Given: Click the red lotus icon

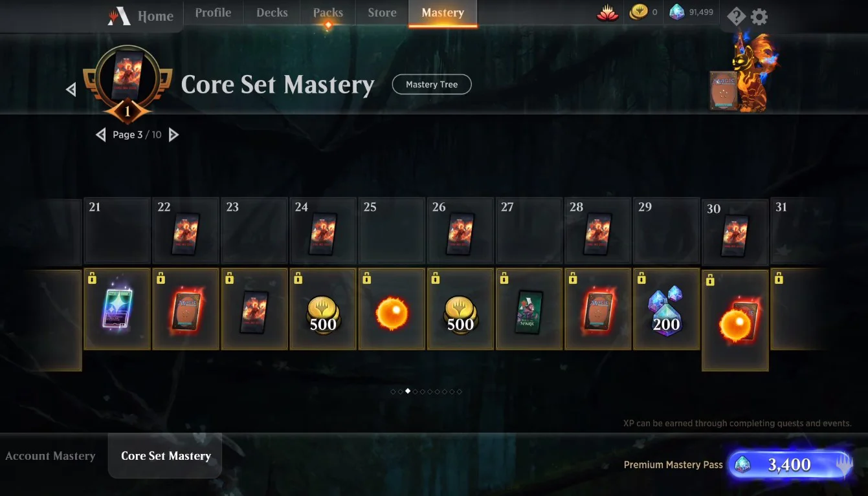Looking at the screenshot, I should click(x=607, y=12).
